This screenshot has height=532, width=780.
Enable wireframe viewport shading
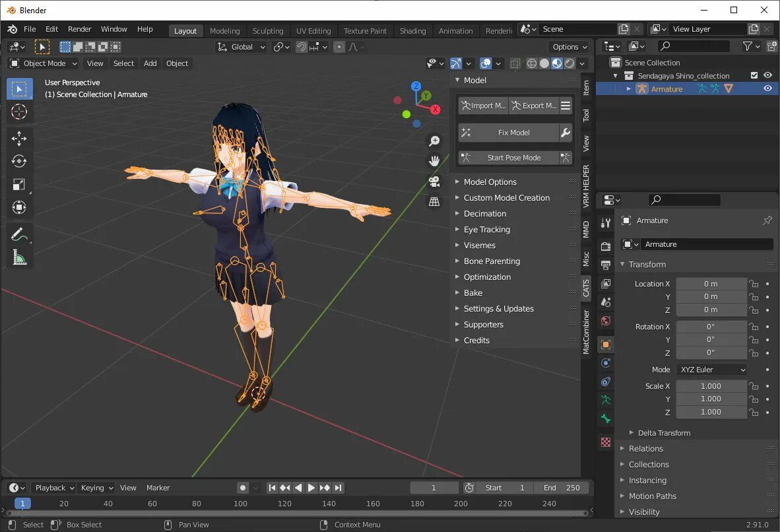click(532, 63)
